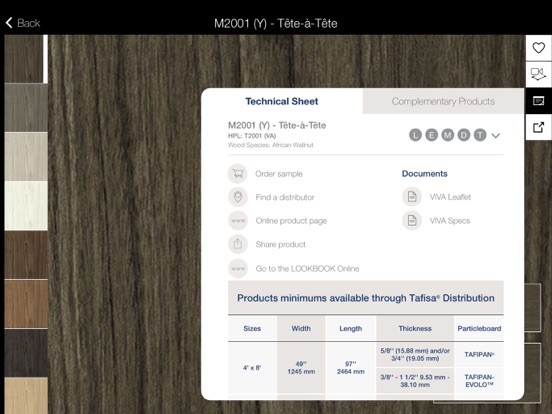This screenshot has height=414, width=552.
Task: Switch to Complementary Products tab
Action: [x=443, y=101]
